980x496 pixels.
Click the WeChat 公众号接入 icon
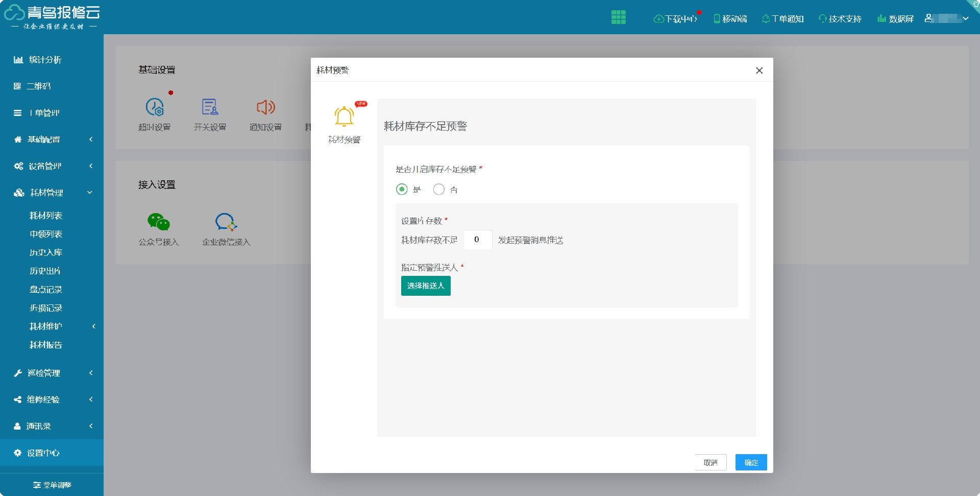[x=158, y=222]
